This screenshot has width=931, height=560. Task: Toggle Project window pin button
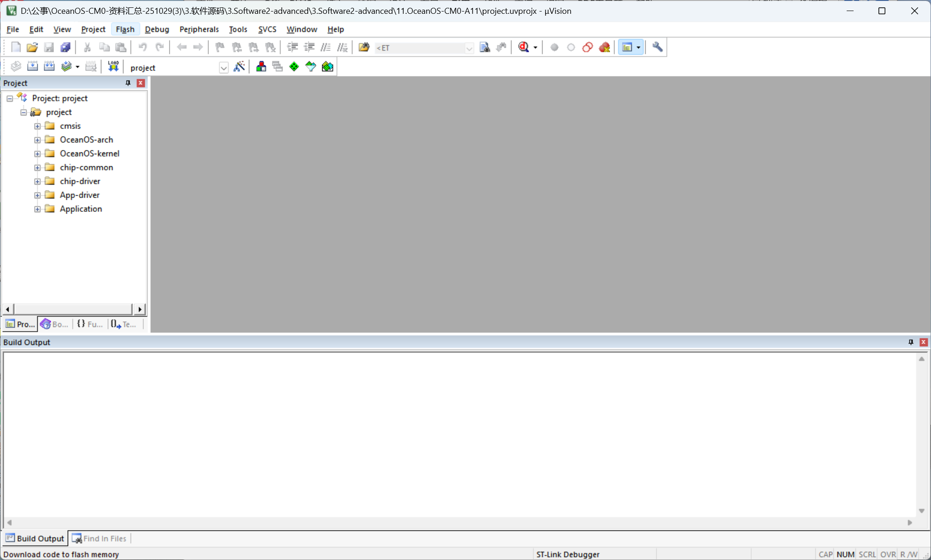click(x=128, y=83)
